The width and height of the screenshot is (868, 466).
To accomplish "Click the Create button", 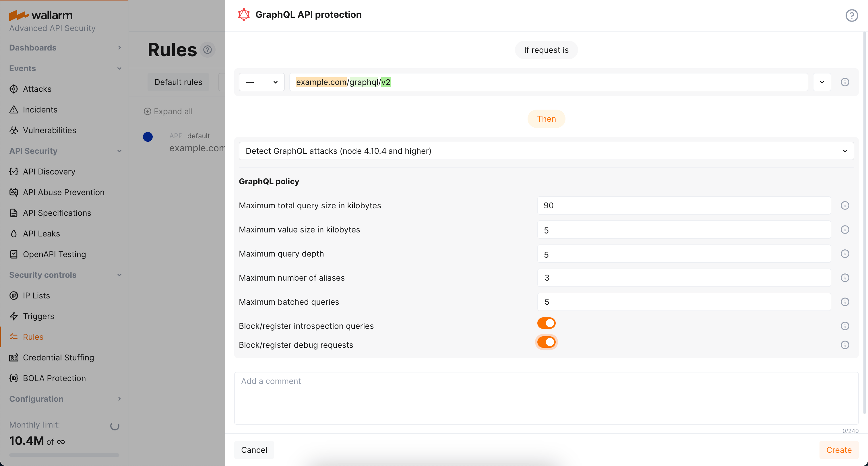I will [x=839, y=450].
